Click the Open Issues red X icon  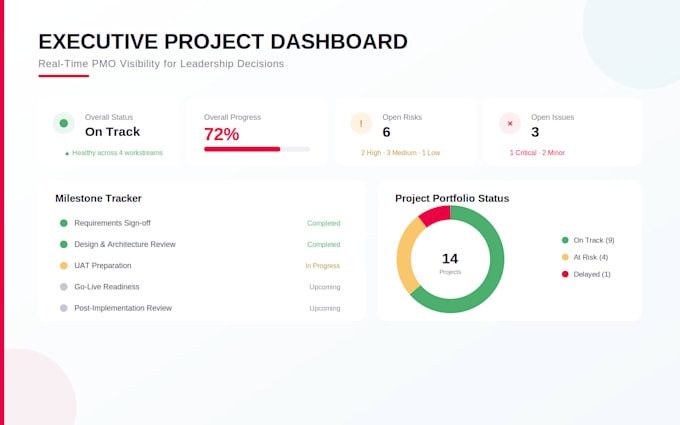510,123
